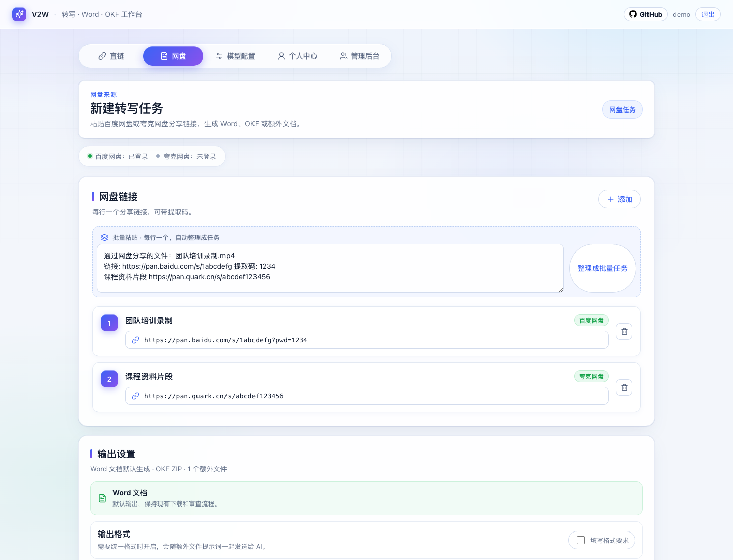Click the number 1 badge for 团队培训录制
Image resolution: width=733 pixels, height=560 pixels.
coord(109,323)
